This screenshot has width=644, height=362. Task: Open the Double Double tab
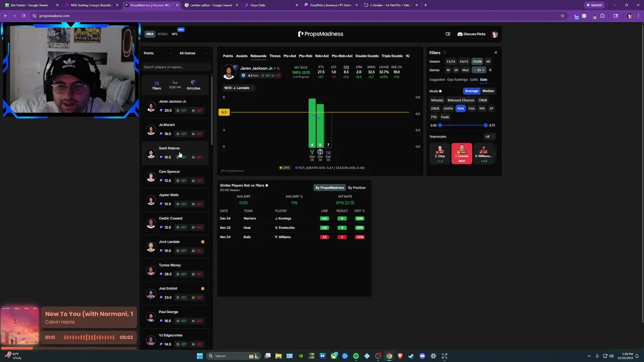coord(367,56)
